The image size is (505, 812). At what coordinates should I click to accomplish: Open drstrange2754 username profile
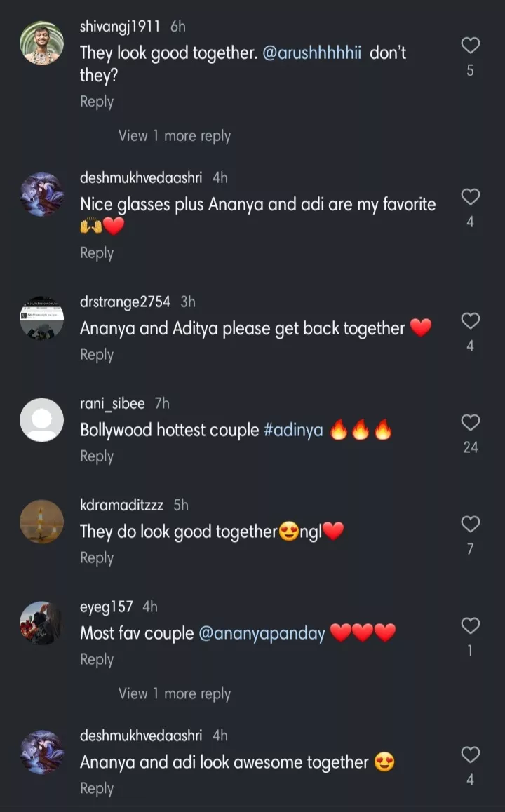click(x=125, y=302)
